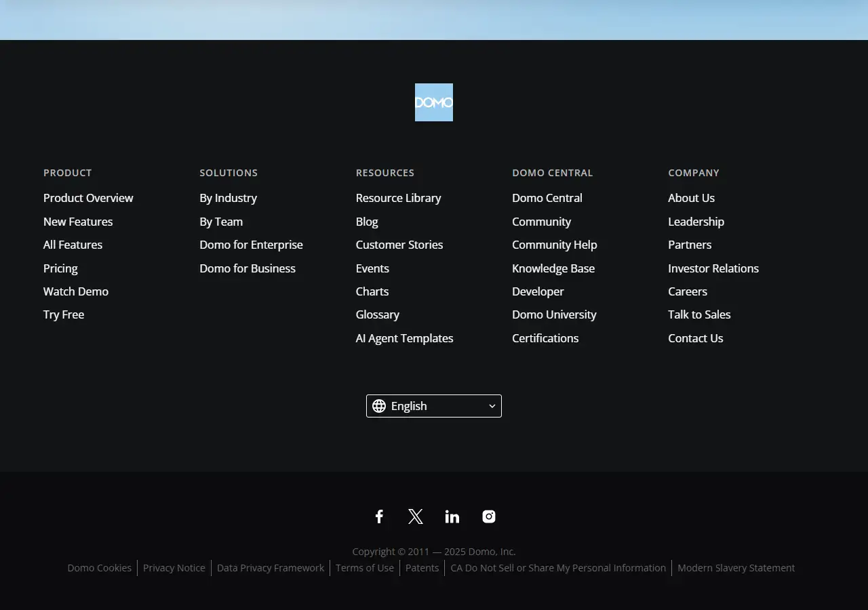Visit Domo University
Viewport: 868px width, 610px height.
click(554, 314)
